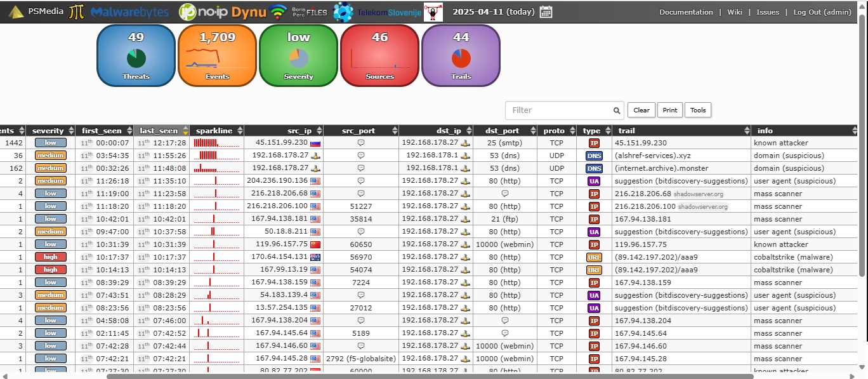868x379 pixels.
Task: Click the magnifier icon in Filter box
Action: point(616,110)
